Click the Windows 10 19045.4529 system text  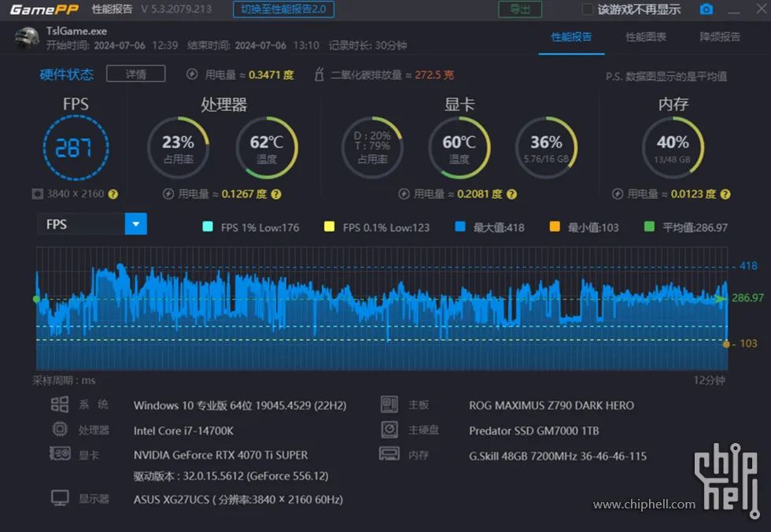[x=240, y=405]
